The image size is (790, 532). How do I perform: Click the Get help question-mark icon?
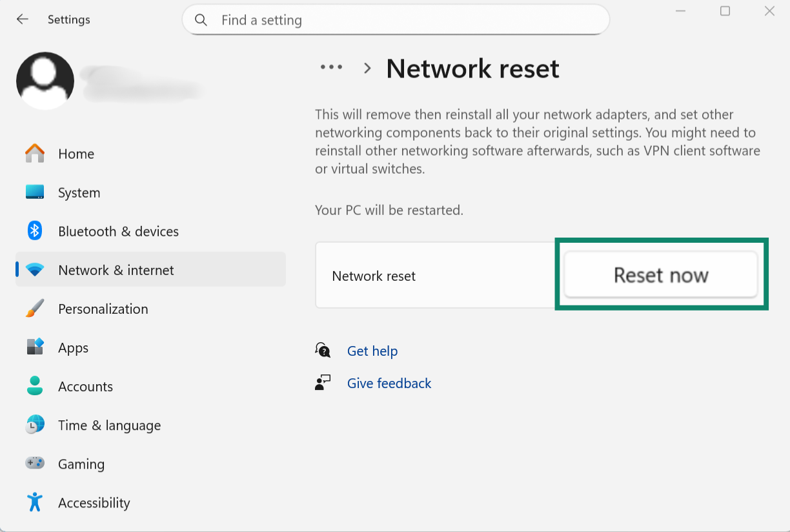click(x=322, y=350)
